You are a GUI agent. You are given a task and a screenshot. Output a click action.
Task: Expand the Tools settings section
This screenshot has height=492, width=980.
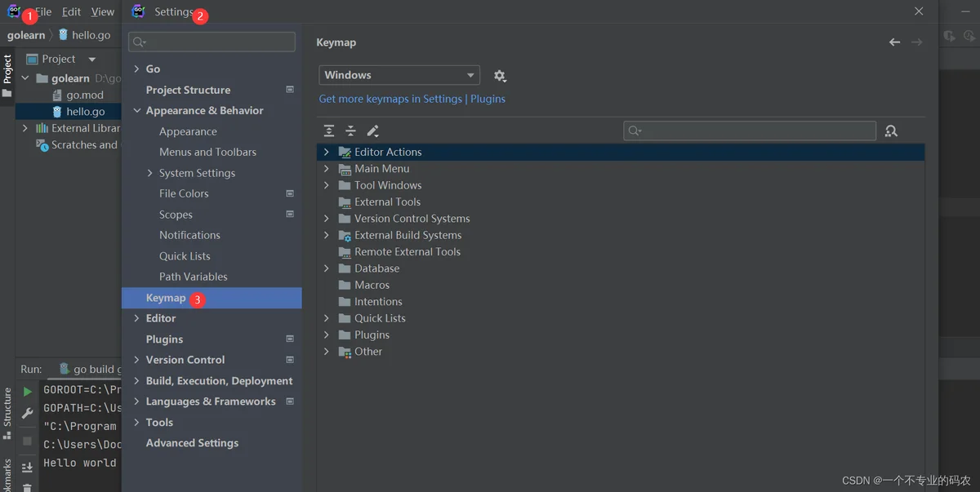tap(136, 423)
